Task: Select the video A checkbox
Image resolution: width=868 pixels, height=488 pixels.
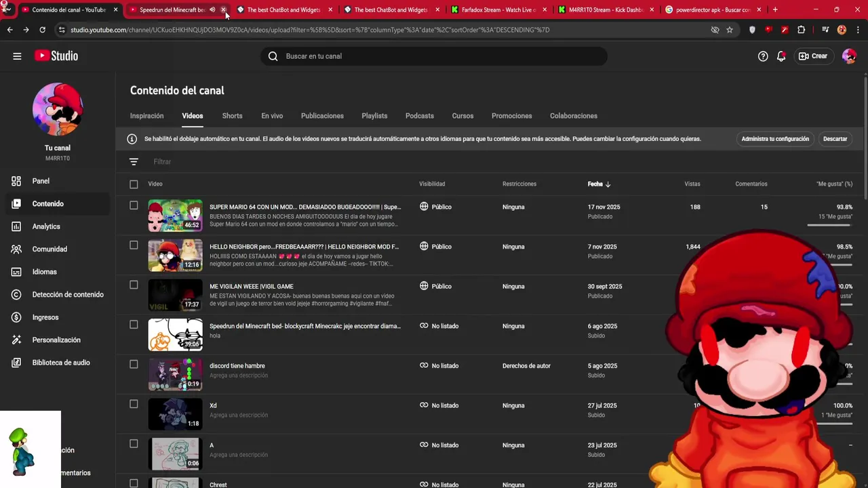Action: pyautogui.click(x=134, y=444)
